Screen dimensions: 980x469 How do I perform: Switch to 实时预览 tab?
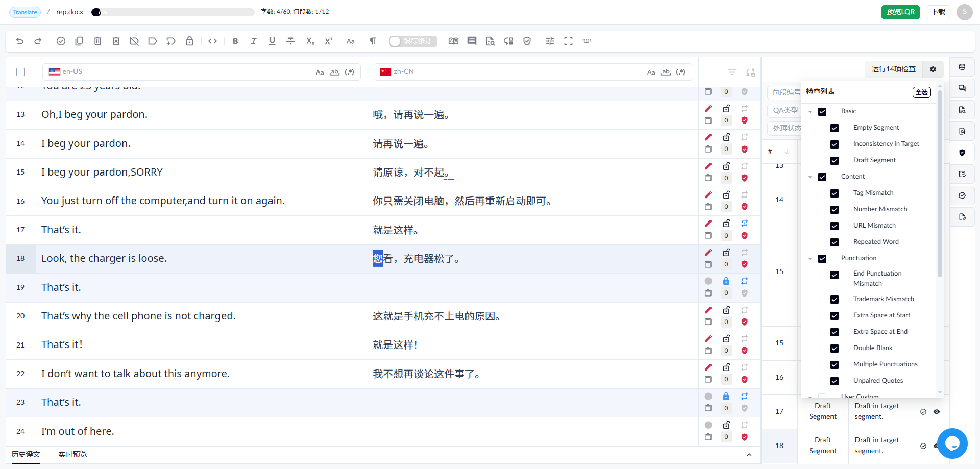click(72, 454)
